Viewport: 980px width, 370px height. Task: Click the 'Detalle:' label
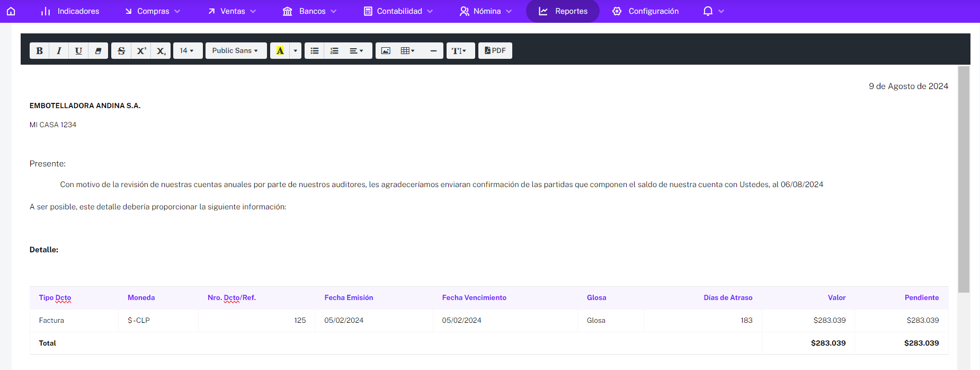point(44,250)
